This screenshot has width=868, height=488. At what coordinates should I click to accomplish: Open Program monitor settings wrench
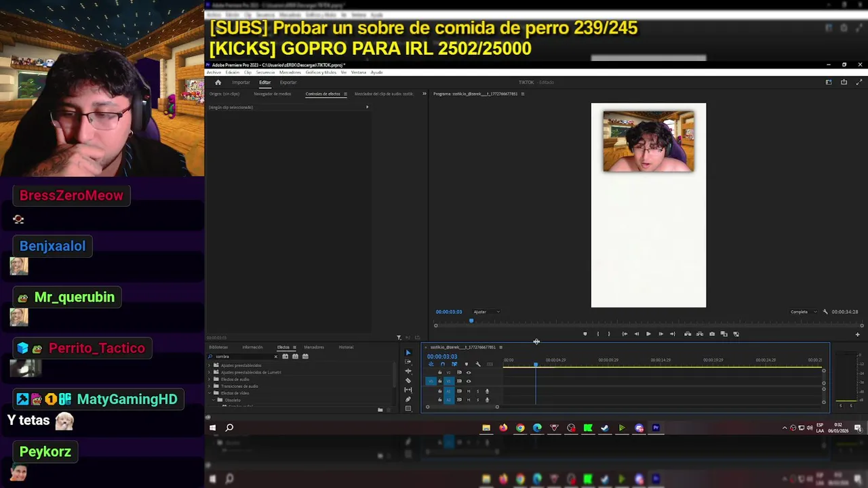click(x=825, y=312)
